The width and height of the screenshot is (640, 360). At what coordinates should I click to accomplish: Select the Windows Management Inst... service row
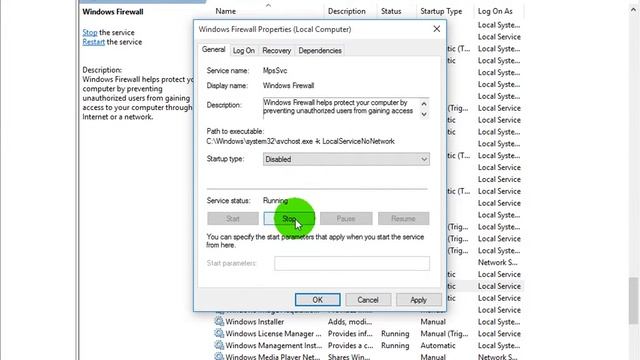pyautogui.click(x=369, y=345)
